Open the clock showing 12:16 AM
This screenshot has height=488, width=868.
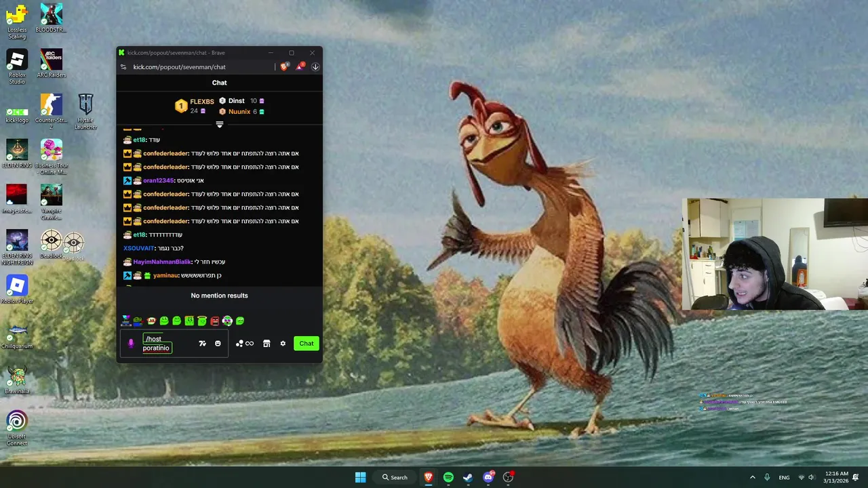[x=837, y=477]
